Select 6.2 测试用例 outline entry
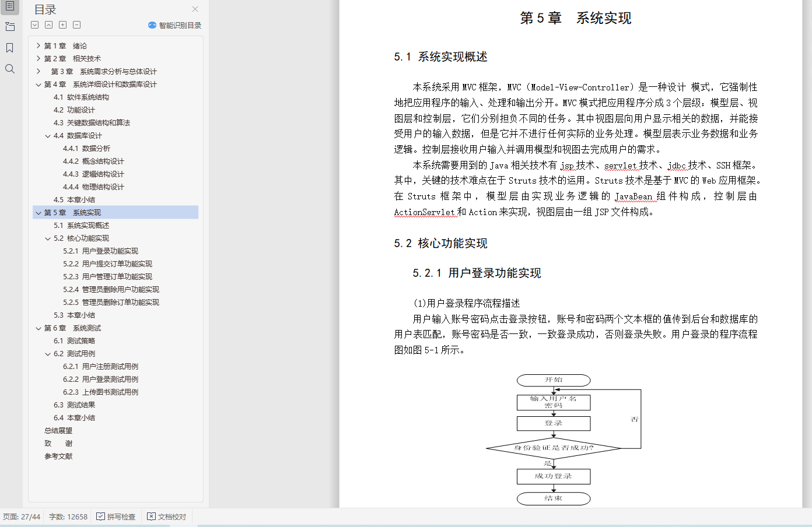 click(74, 353)
